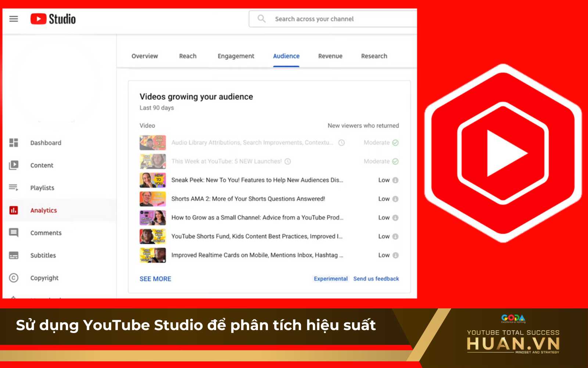
Task: Click Low indicator icon on Shorts Fund row
Action: click(x=395, y=237)
